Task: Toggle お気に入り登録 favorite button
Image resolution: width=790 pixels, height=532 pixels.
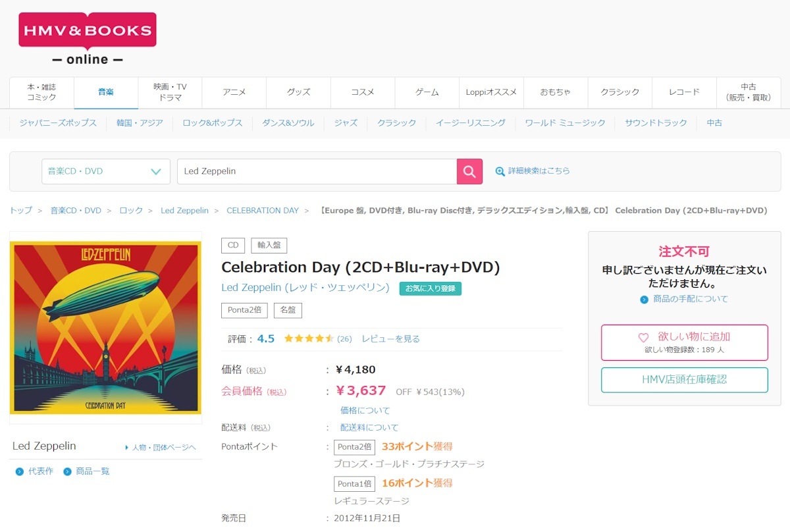Action: 430,288
